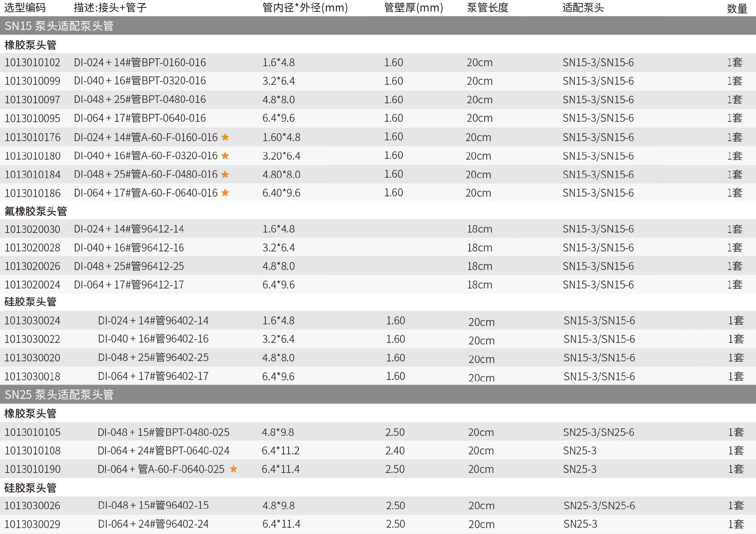The width and height of the screenshot is (756, 534).
Task: Click the 管壁厚(mm) column header
Action: (413, 7)
